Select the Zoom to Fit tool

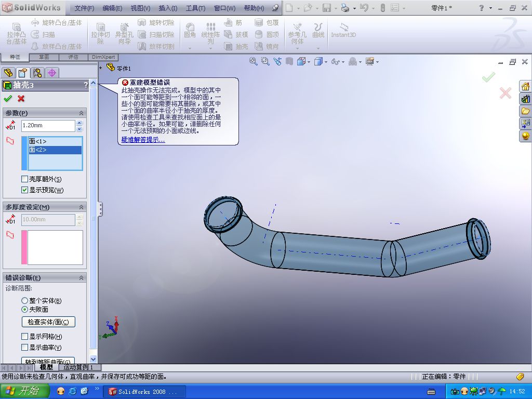point(253,61)
